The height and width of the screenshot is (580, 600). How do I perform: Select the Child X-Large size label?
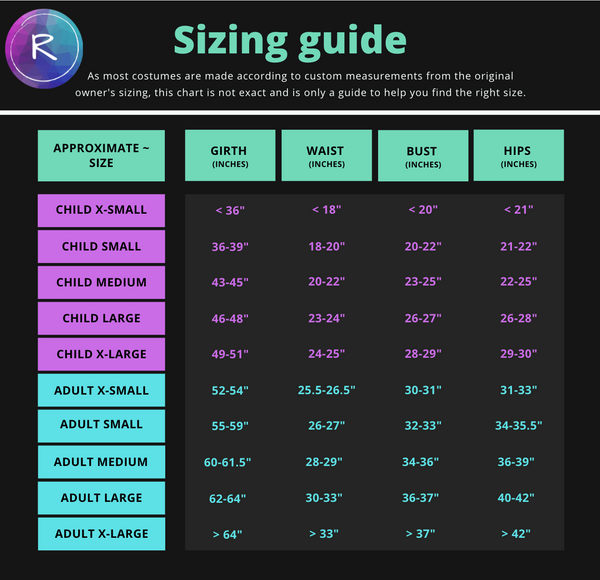point(101,354)
